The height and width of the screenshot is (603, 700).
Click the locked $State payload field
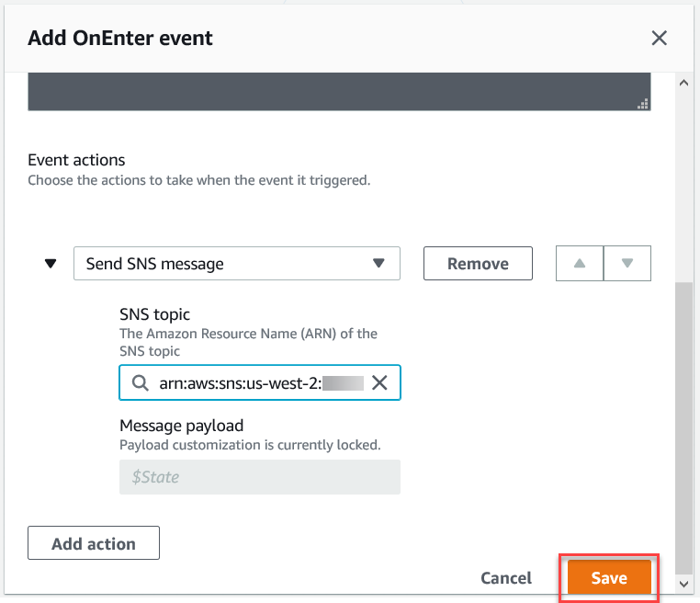click(259, 477)
